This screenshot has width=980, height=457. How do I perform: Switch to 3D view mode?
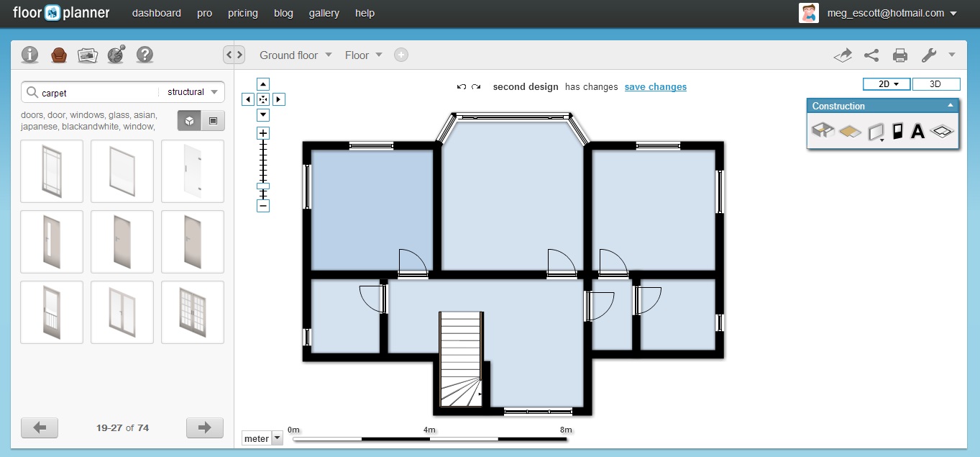(x=935, y=83)
